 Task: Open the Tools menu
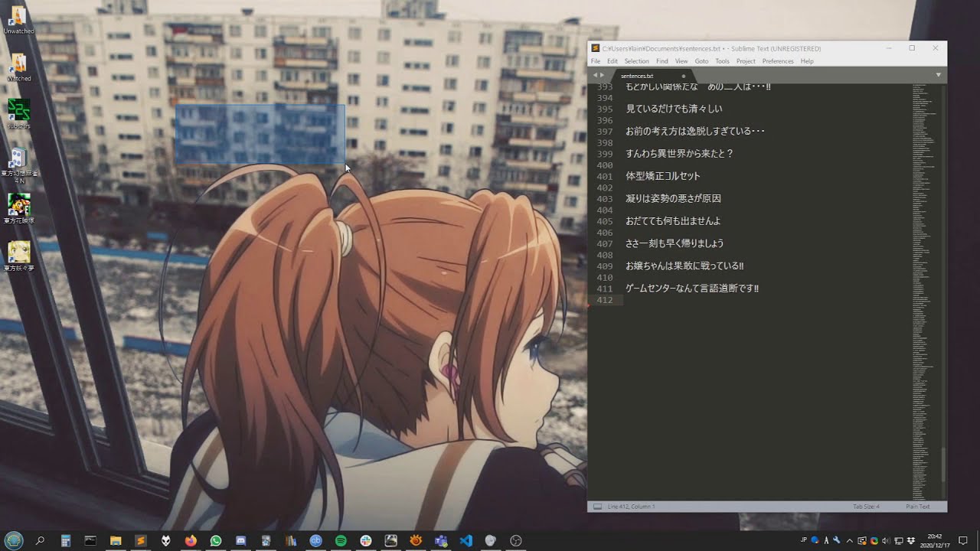(722, 61)
